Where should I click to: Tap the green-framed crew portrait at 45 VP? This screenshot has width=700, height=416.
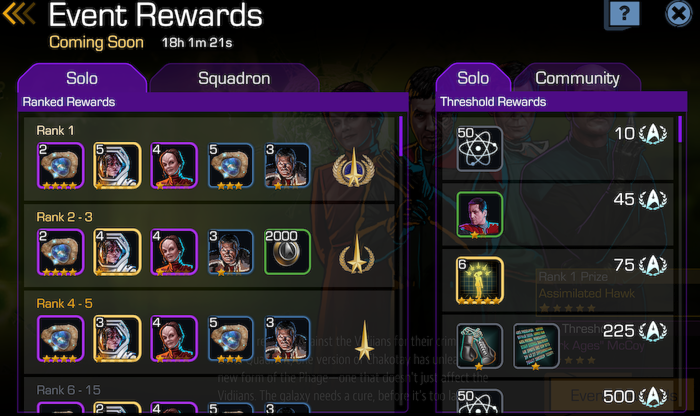click(x=479, y=215)
